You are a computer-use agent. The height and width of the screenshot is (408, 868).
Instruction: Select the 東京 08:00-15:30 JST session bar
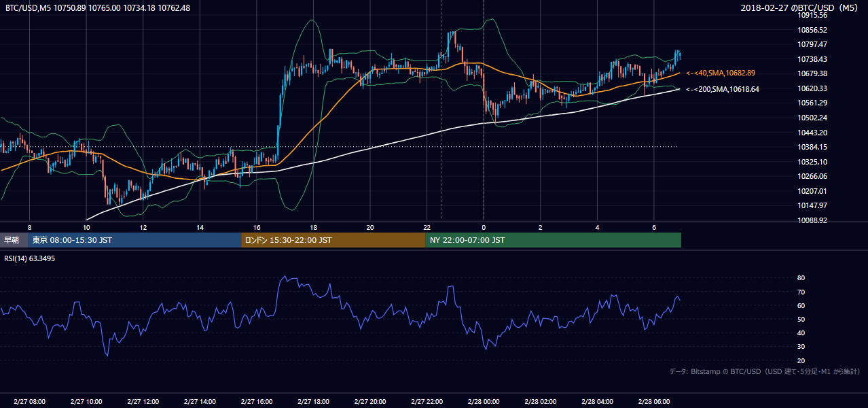coord(134,240)
